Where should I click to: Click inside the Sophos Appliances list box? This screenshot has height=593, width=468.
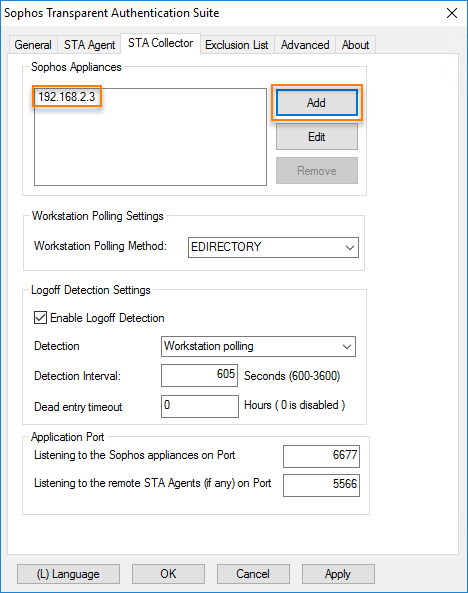tap(150, 137)
